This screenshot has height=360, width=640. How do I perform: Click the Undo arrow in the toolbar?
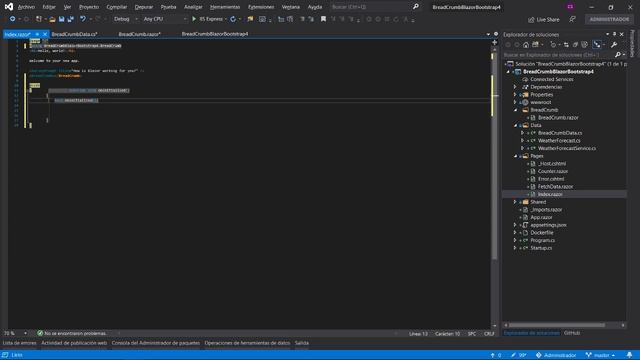pos(83,19)
